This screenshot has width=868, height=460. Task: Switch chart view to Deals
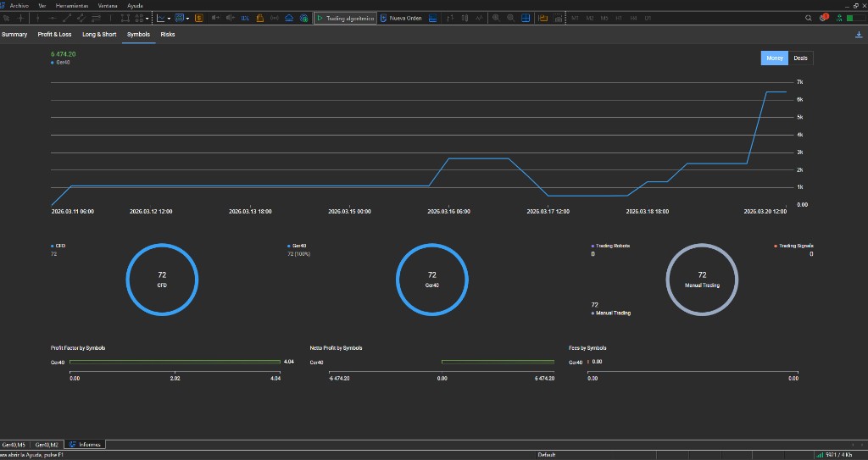(800, 58)
